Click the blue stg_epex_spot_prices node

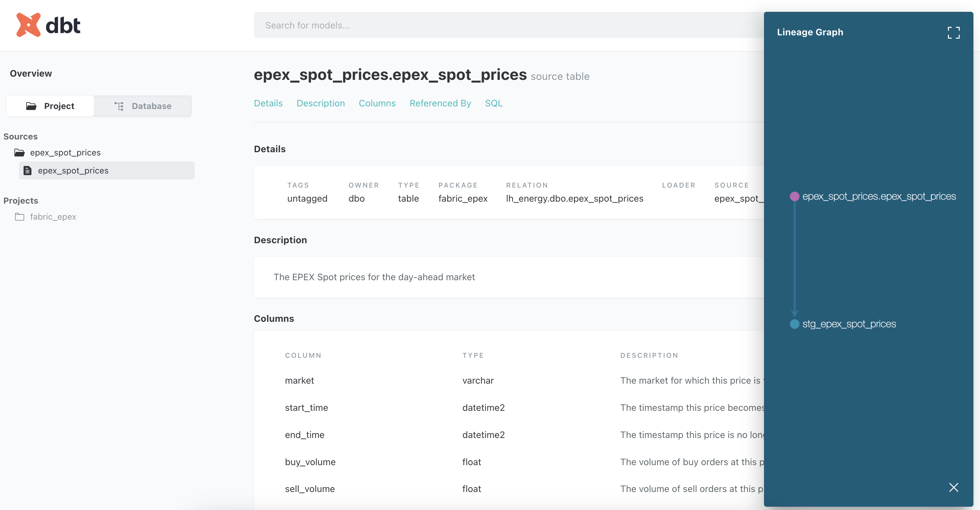pyautogui.click(x=794, y=324)
